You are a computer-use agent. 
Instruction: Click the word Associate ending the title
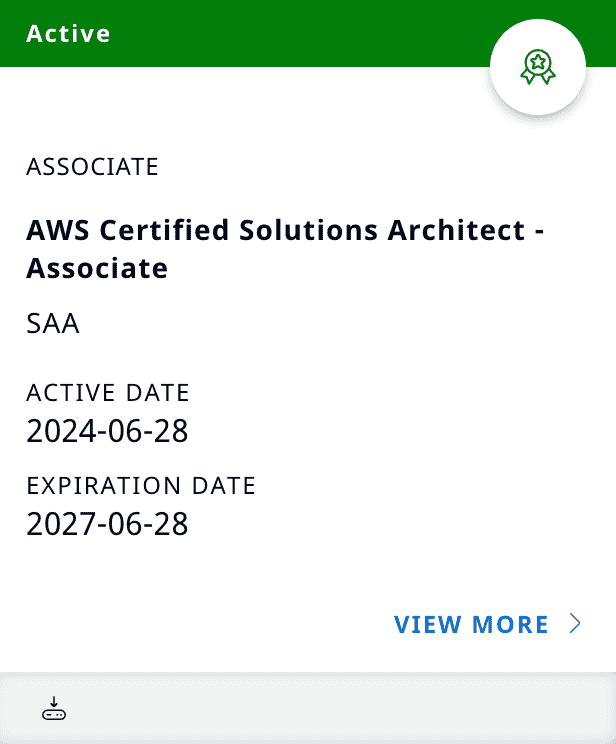pos(97,268)
